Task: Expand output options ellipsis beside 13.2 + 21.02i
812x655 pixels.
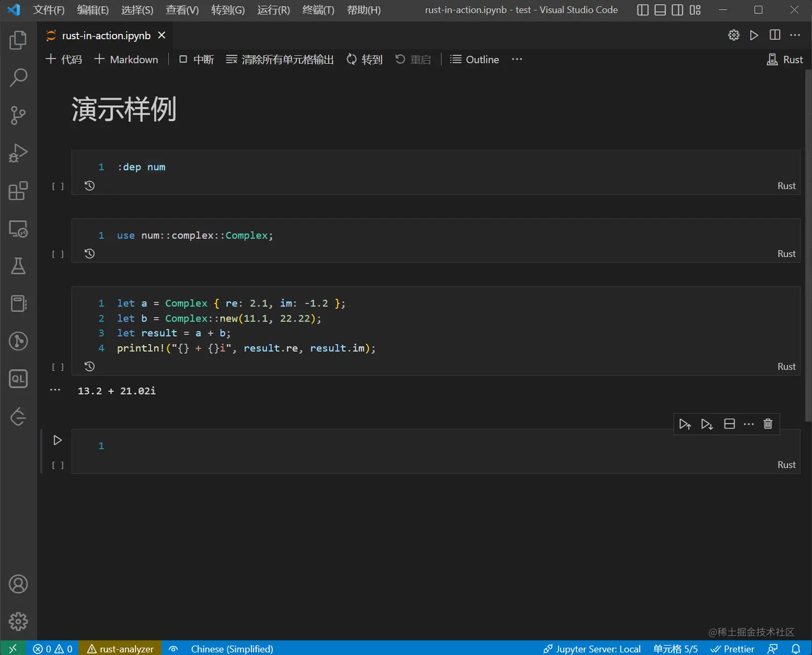Action: [55, 390]
